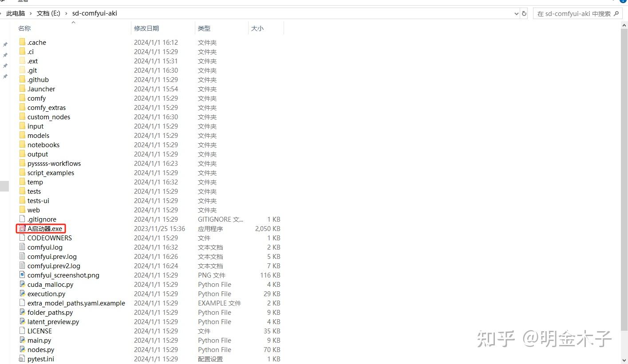This screenshot has height=364, width=628.
Task: Click the main.py Python file icon
Action: click(22, 340)
